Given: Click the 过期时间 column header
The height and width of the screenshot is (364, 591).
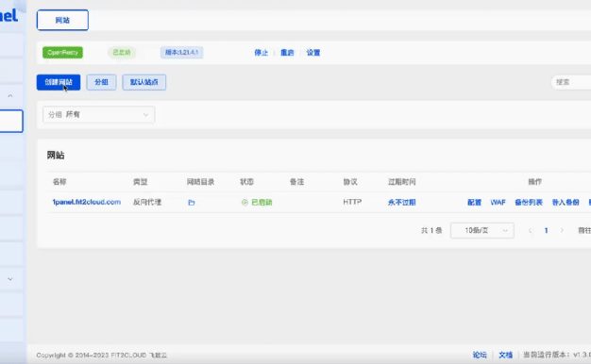Looking at the screenshot, I should pyautogui.click(x=402, y=182).
